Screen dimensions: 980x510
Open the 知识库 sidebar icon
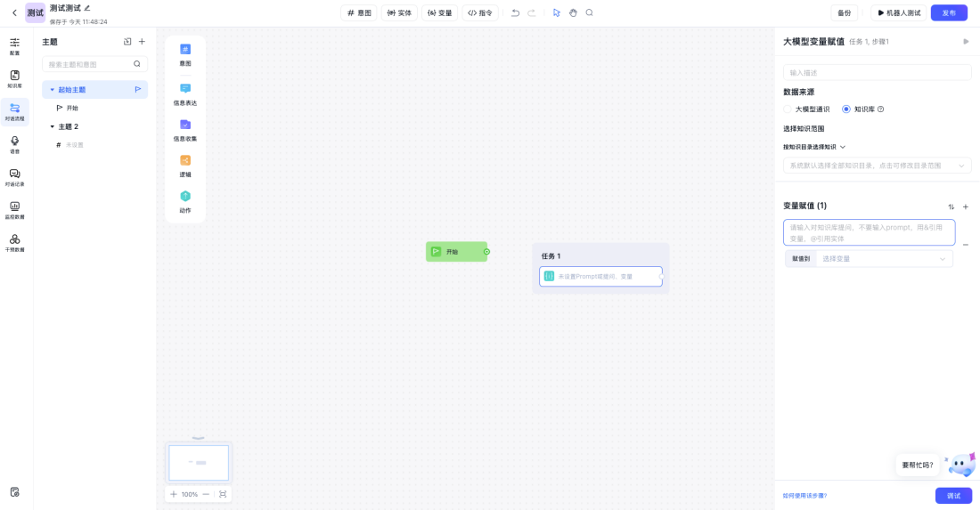click(x=14, y=77)
